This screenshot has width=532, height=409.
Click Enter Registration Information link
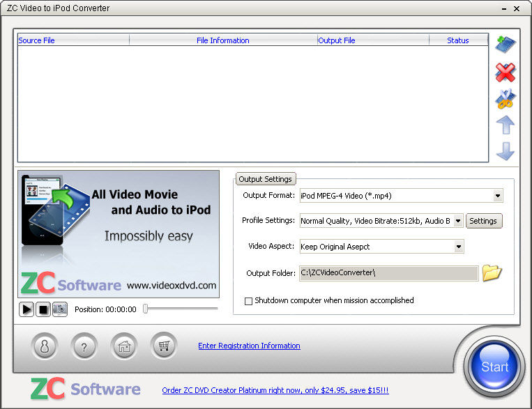(x=249, y=346)
